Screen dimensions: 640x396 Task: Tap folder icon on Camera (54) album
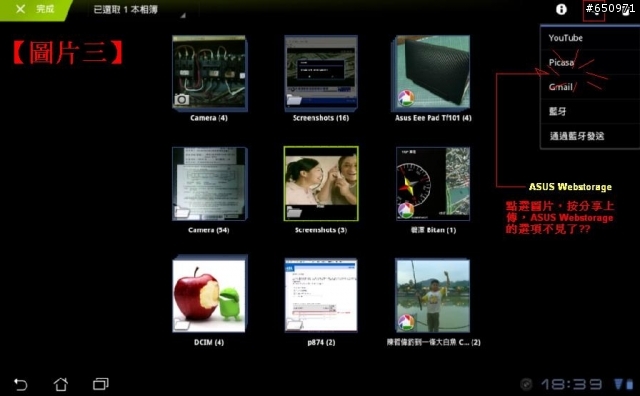(182, 212)
